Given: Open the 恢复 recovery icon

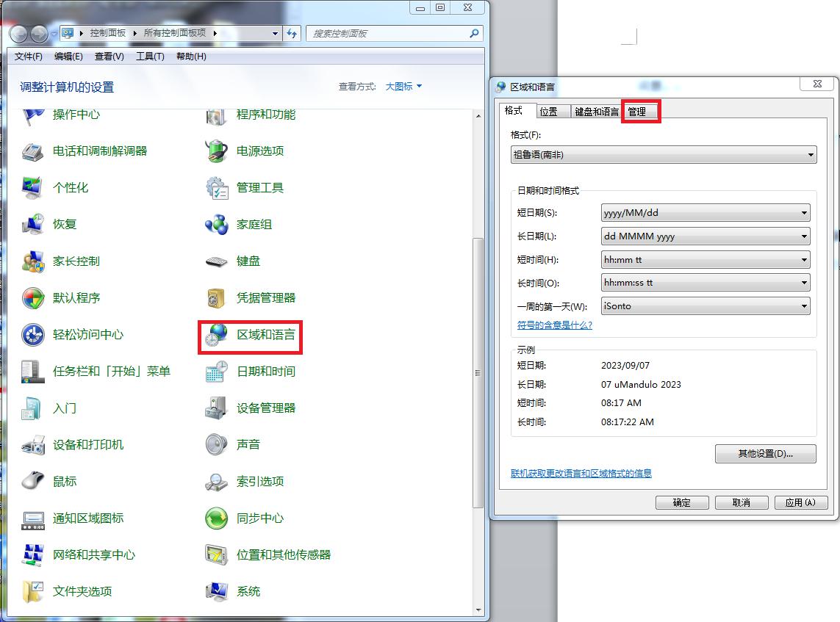Looking at the screenshot, I should point(33,224).
